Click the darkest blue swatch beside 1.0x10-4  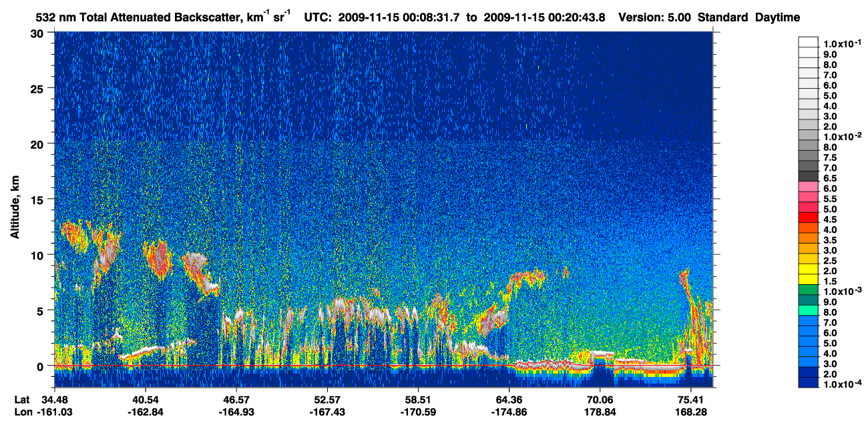(x=808, y=383)
